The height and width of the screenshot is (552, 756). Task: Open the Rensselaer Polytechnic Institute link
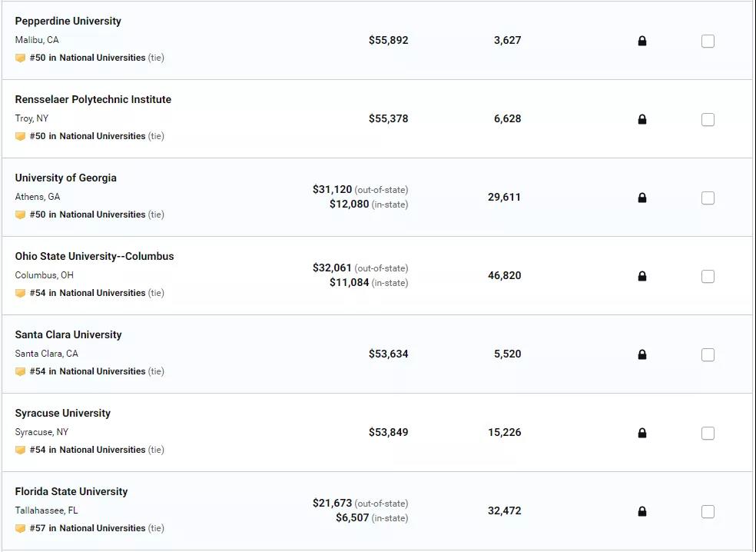click(93, 99)
